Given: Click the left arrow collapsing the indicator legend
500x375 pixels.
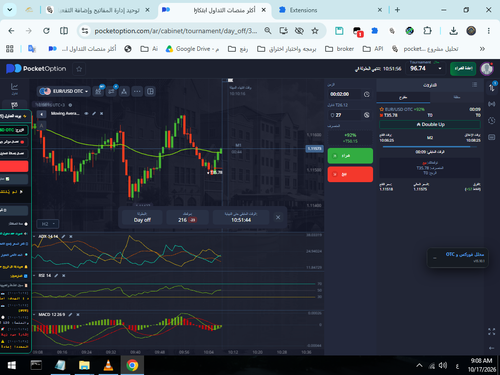Looking at the screenshot, I should (41, 114).
